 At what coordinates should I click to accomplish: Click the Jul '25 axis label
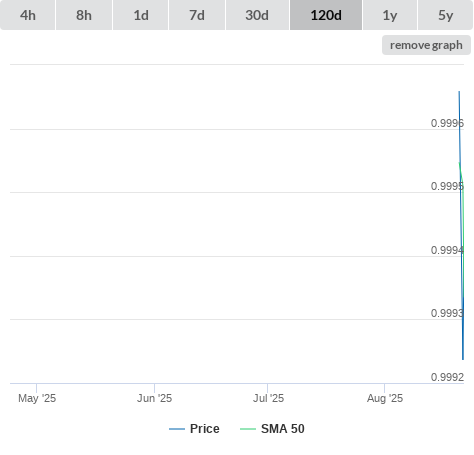click(268, 398)
